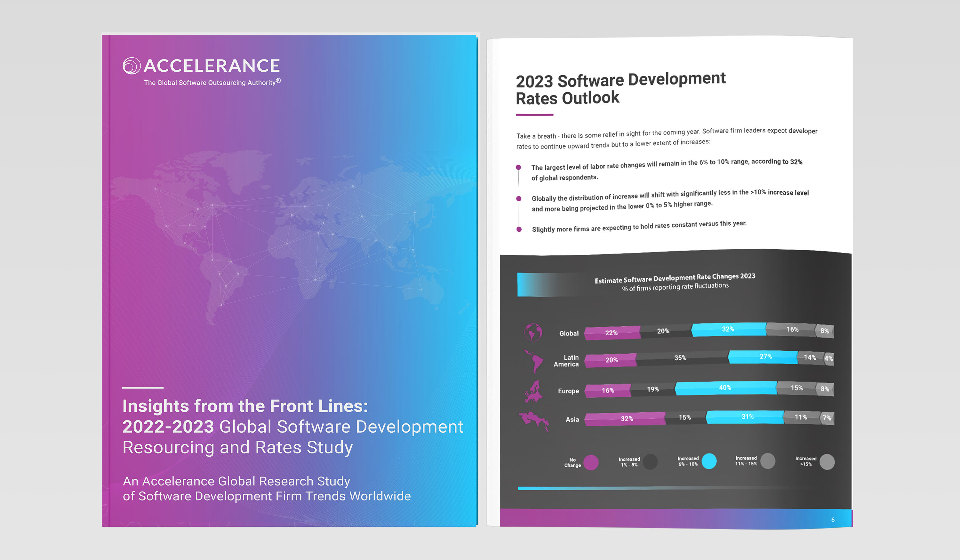Screen dimensions: 960x560
Task: Click the Europe 15% gray bar
Action: [x=796, y=388]
